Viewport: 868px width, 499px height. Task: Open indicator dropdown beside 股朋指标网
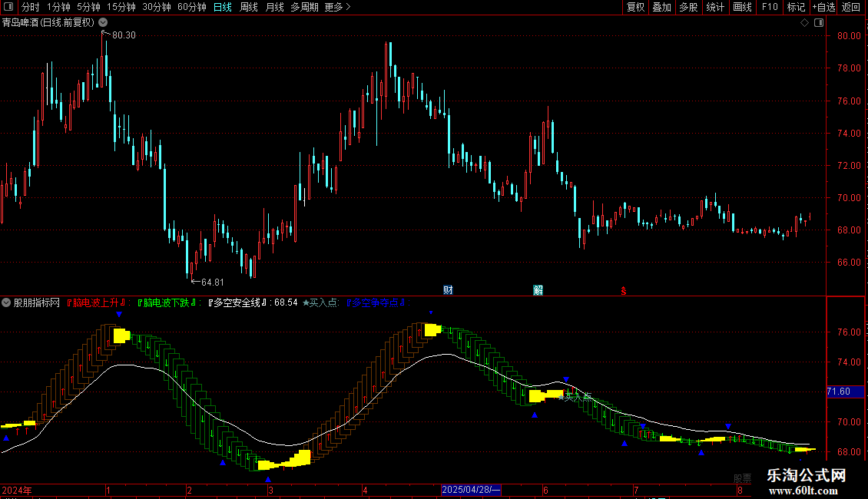click(6, 302)
